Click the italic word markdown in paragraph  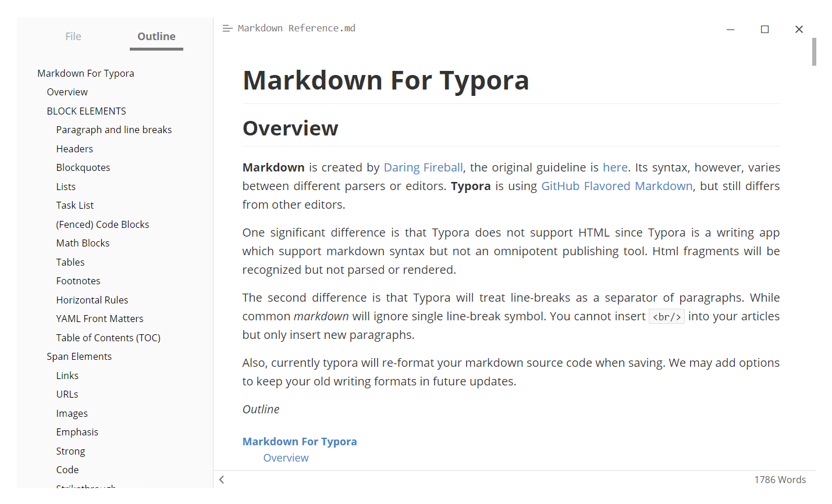321,316
